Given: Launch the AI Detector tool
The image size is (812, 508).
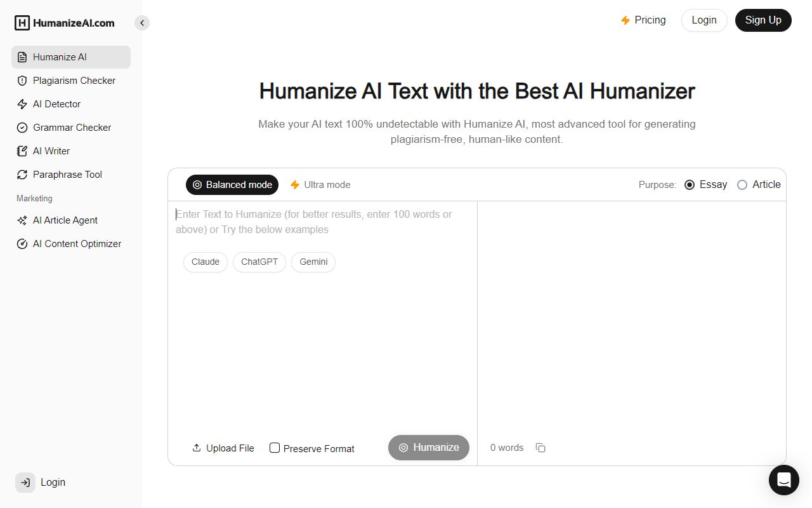Looking at the screenshot, I should click(56, 104).
